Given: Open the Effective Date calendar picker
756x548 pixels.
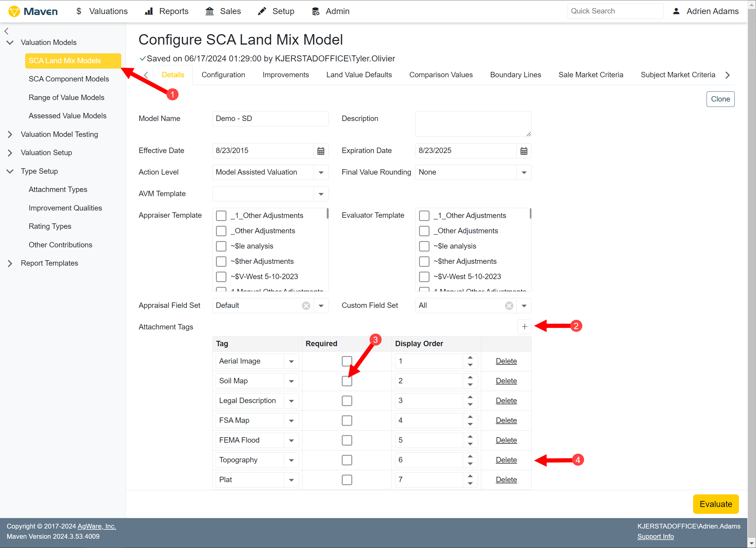Looking at the screenshot, I should click(x=321, y=151).
